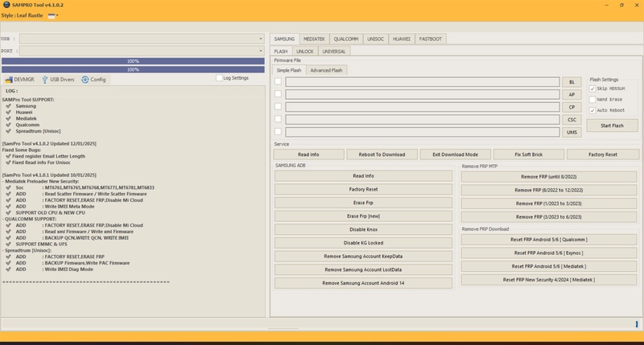Open the Config gear icon
This screenshot has width=644, height=345.
(x=85, y=80)
